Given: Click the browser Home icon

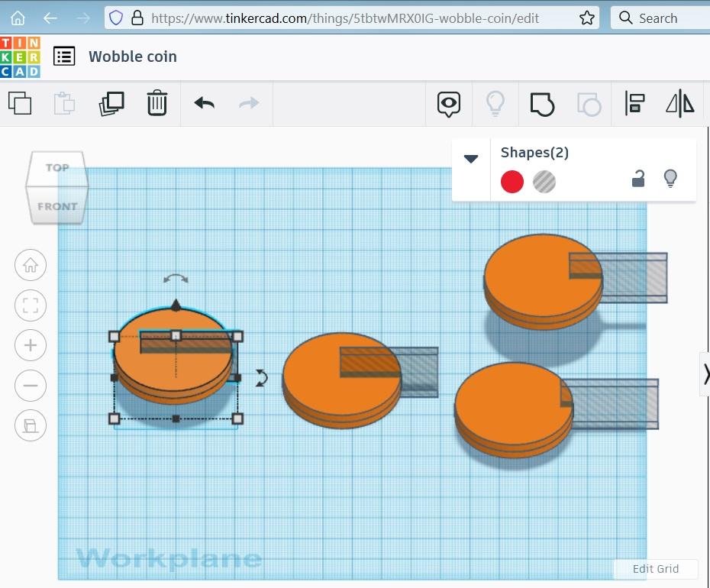Looking at the screenshot, I should click(18, 18).
